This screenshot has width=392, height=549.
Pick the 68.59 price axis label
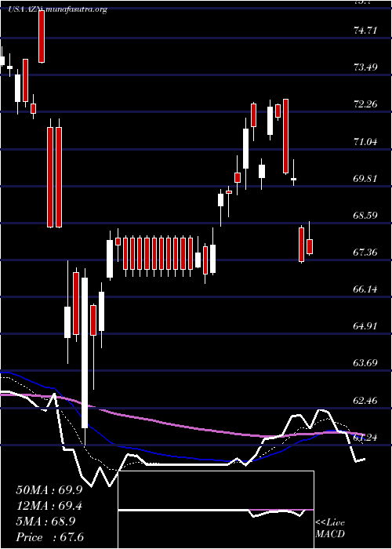click(x=365, y=215)
